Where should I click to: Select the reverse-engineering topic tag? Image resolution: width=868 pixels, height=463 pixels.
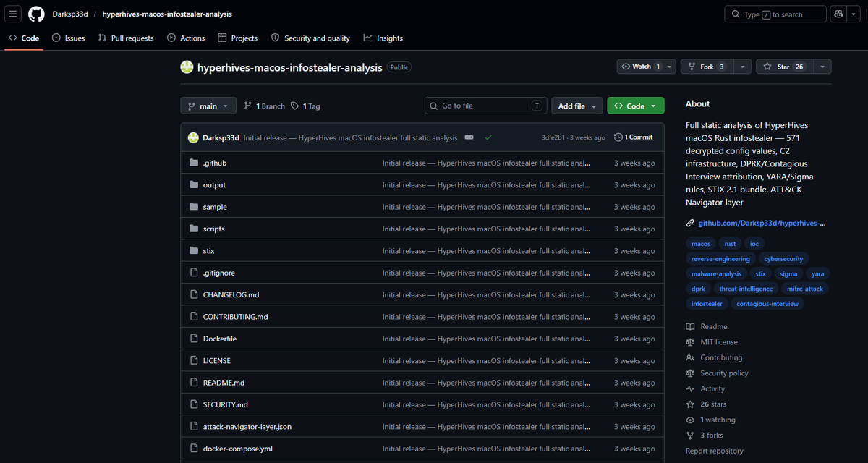point(721,259)
